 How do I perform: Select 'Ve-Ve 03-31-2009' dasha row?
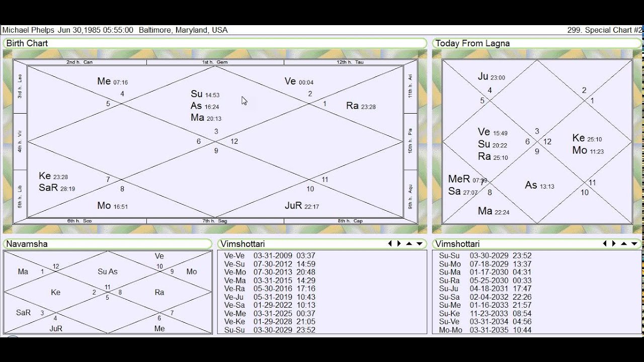click(x=270, y=256)
